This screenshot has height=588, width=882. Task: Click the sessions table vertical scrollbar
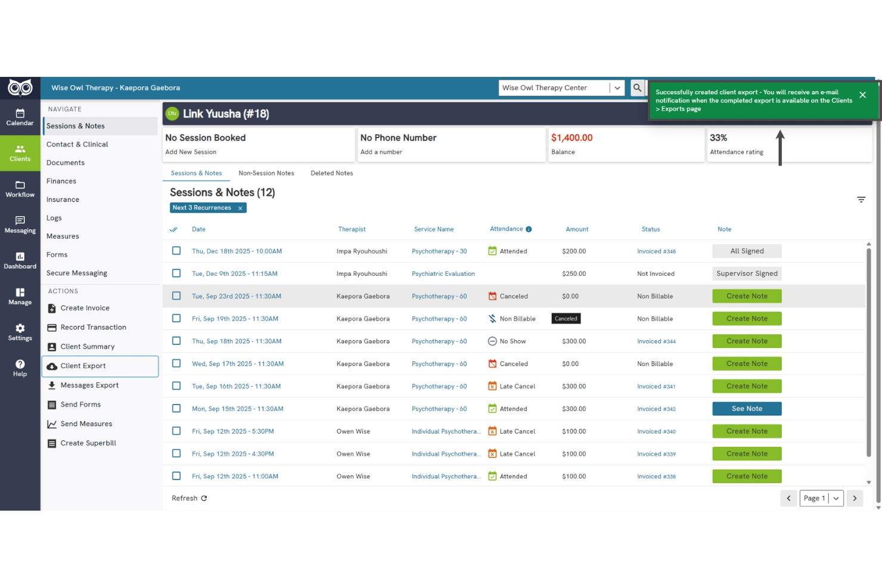coord(869,351)
